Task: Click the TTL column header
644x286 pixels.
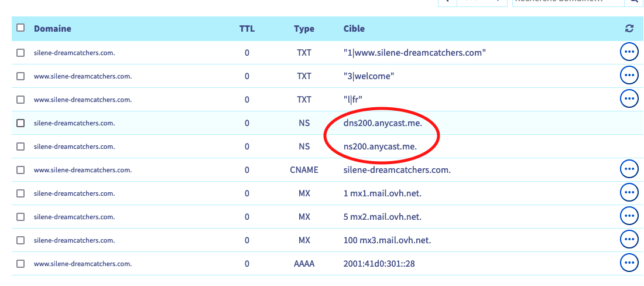Action: coord(247,29)
